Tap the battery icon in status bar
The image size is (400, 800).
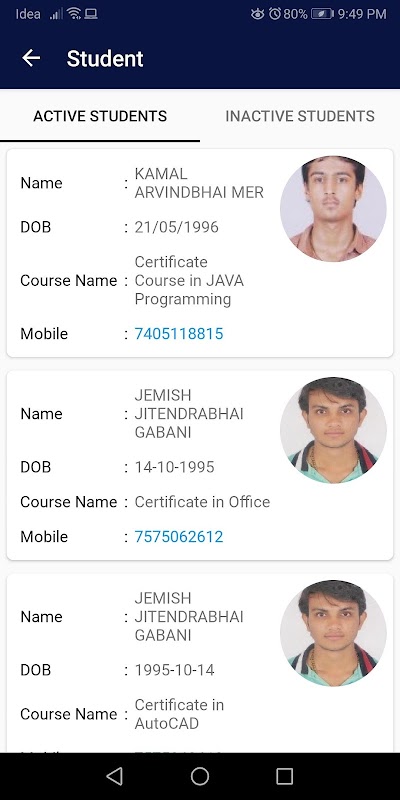(322, 14)
